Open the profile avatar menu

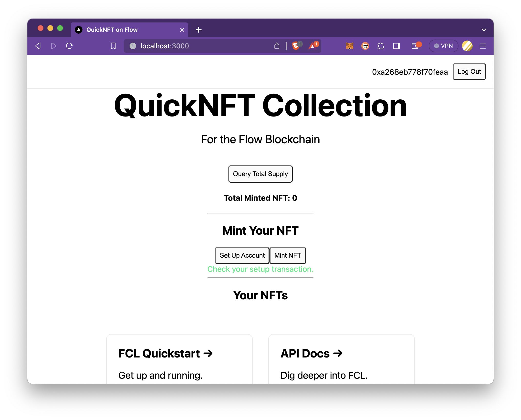pos(467,46)
